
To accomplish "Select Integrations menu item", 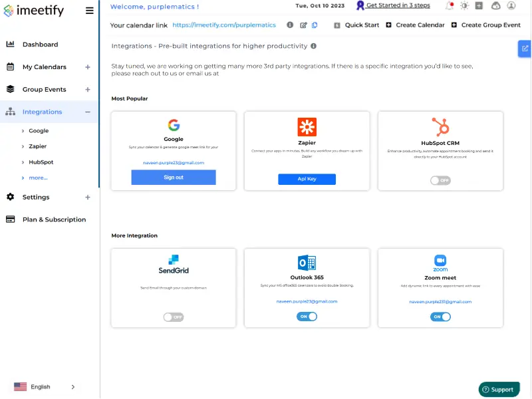I will point(43,112).
